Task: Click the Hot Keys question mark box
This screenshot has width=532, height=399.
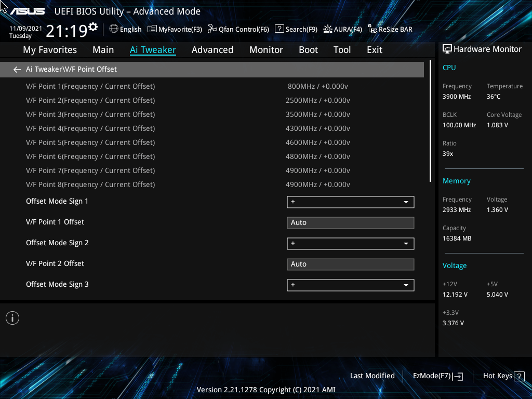Action: (x=519, y=376)
